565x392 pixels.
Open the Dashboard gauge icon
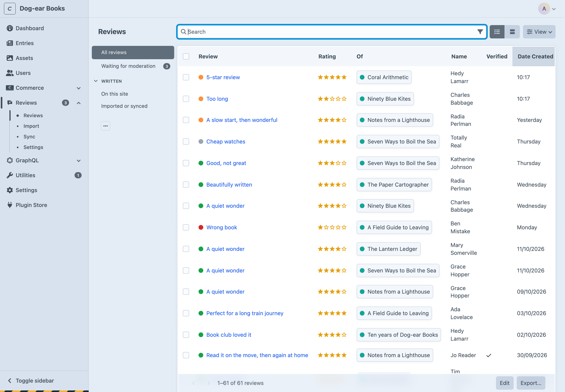point(10,28)
